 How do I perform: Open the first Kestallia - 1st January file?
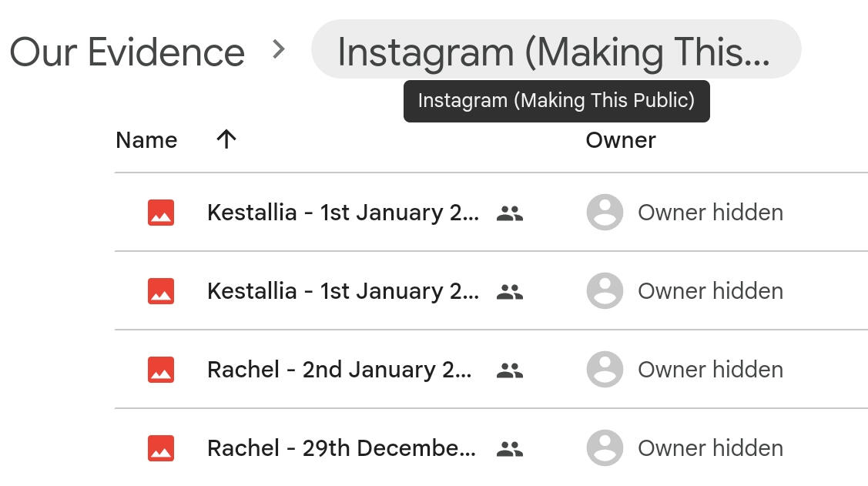click(x=343, y=213)
